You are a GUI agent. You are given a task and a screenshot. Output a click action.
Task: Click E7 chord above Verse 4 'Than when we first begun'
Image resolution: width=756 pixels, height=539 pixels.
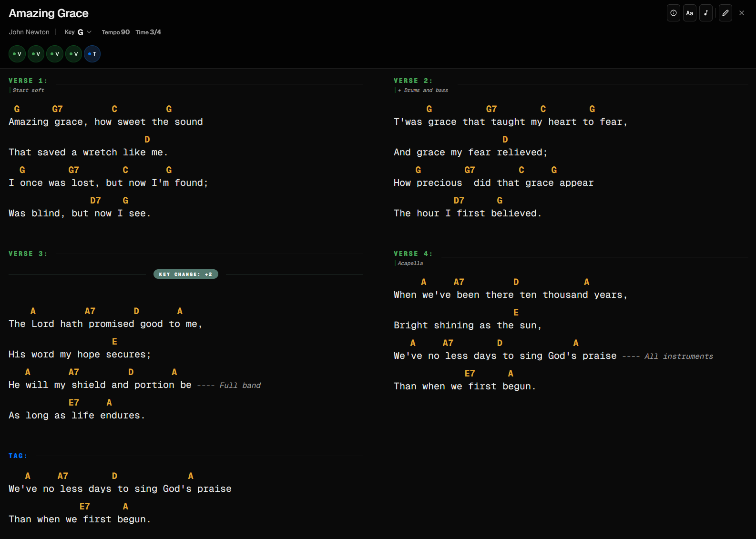click(470, 374)
